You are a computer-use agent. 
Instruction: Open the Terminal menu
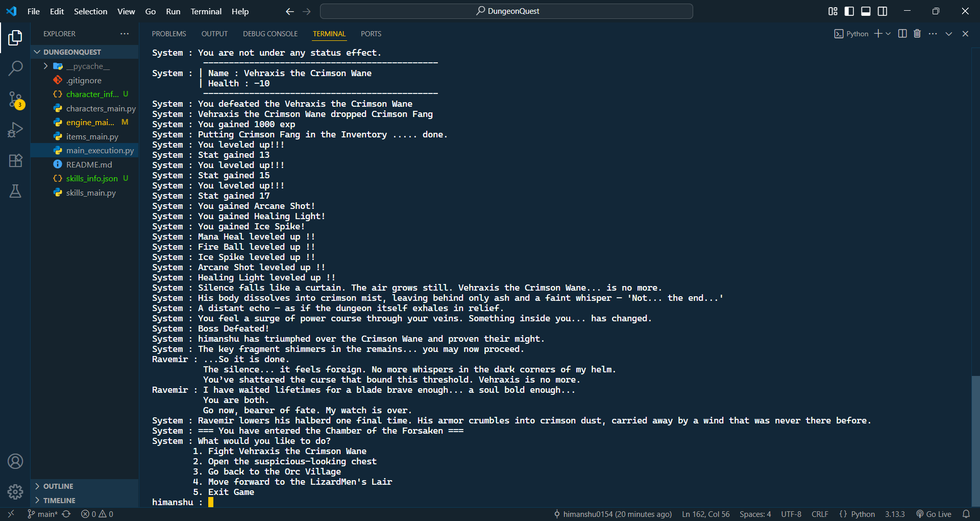(206, 11)
